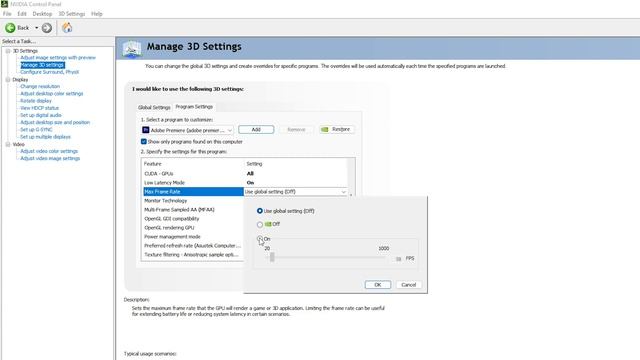The width and height of the screenshot is (640, 360).
Task: Click the Restore button
Action: tap(336, 129)
